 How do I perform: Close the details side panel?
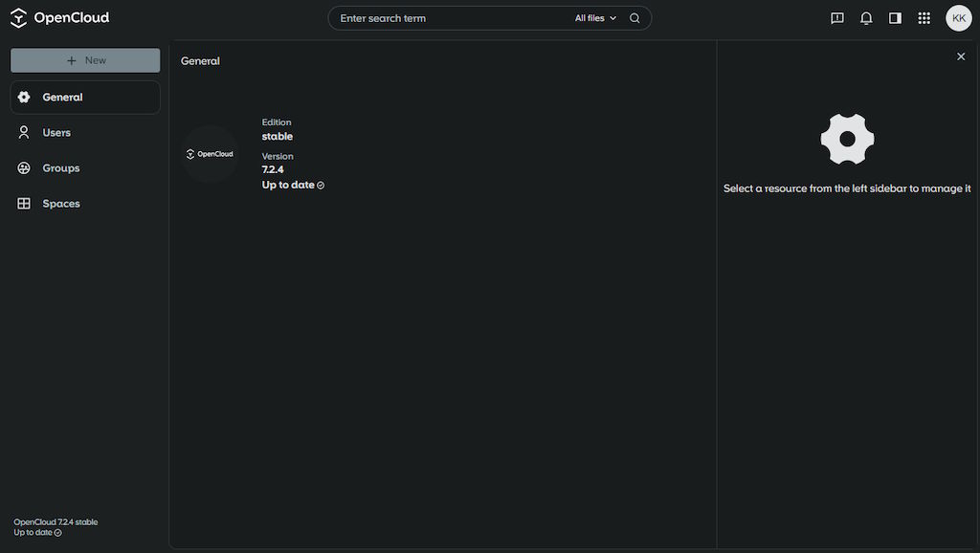point(961,56)
